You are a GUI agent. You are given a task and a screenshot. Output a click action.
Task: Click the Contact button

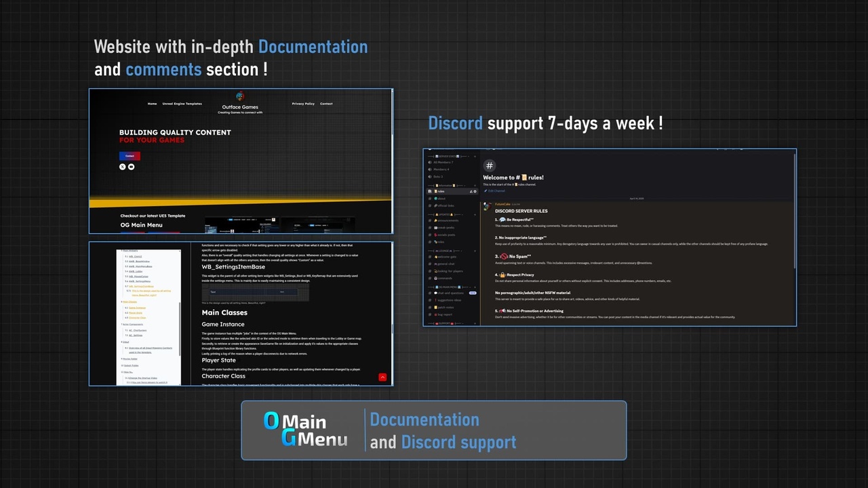click(x=129, y=156)
